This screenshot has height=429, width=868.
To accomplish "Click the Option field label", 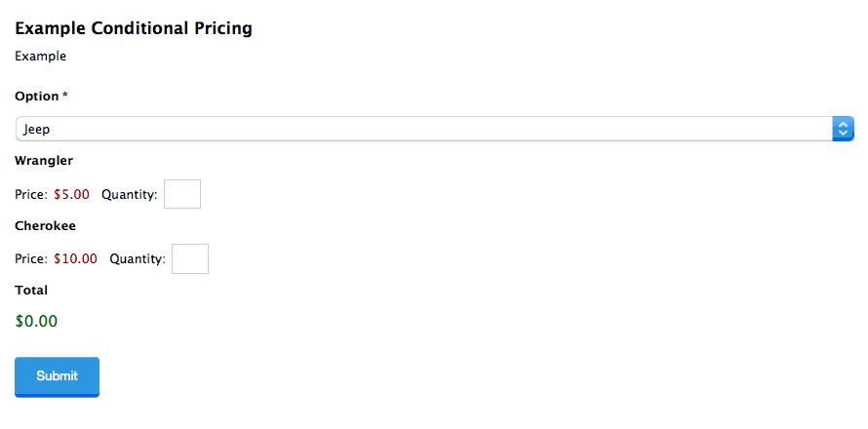I will 36,97.
